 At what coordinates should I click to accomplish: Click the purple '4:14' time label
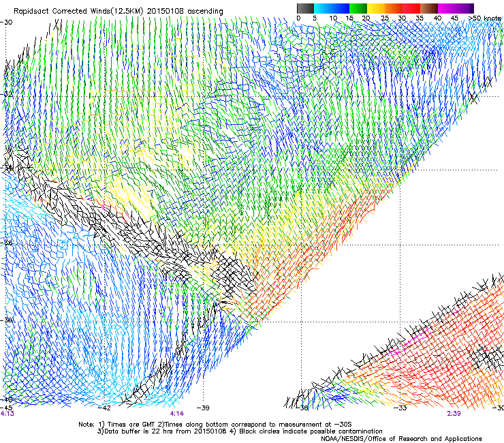click(x=177, y=414)
